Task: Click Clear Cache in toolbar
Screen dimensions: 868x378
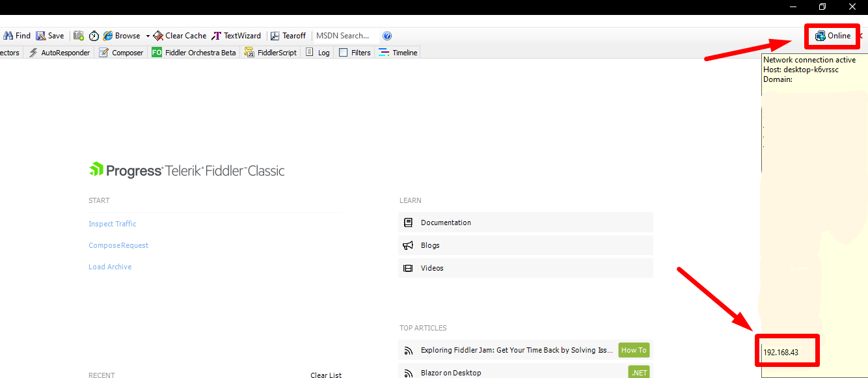Action: (x=180, y=36)
